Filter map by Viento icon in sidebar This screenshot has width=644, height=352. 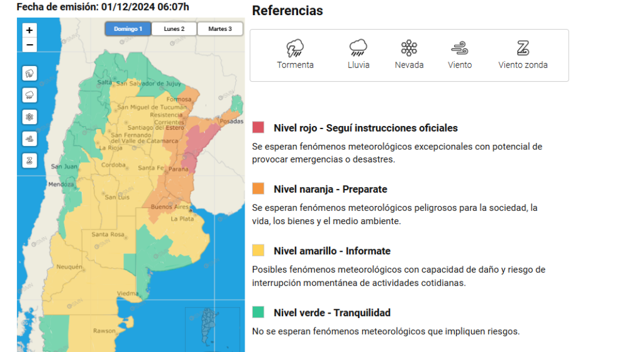point(30,139)
